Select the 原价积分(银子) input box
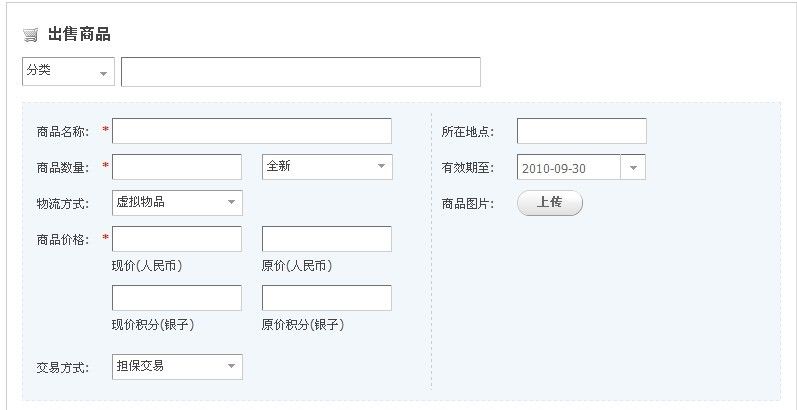Screen dimensions: 797x410 click(x=327, y=298)
